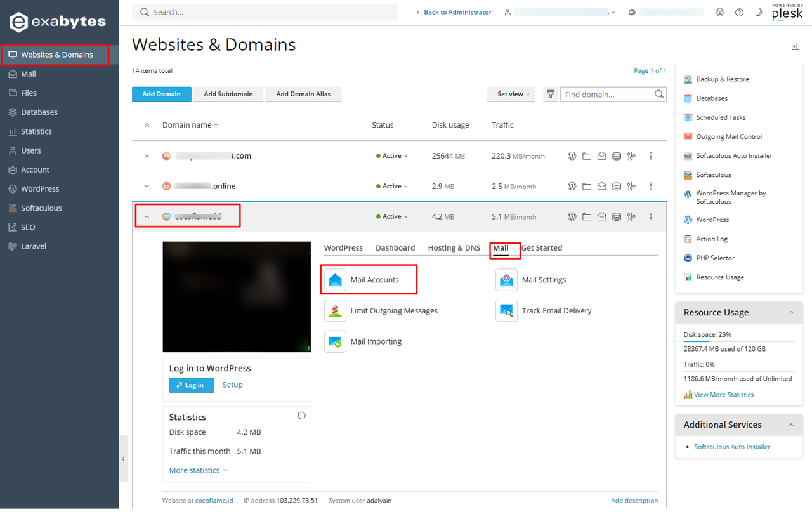The height and width of the screenshot is (514, 812).
Task: Click the Add Domain button
Action: pos(161,94)
